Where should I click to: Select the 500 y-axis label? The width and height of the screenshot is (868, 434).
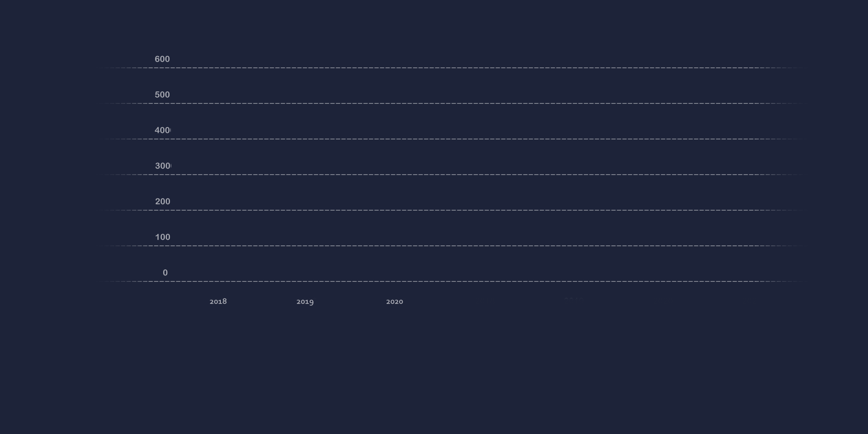pos(162,95)
